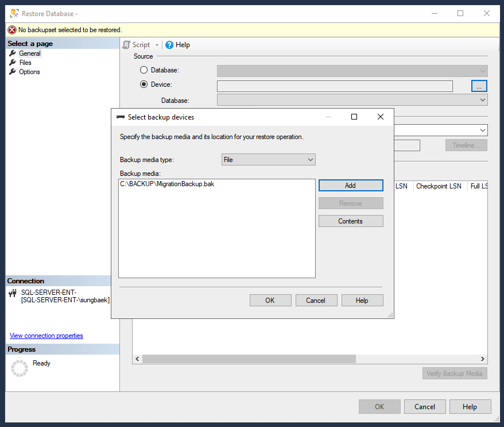Click the Script icon in the toolbar
504x427 pixels.
[x=126, y=44]
